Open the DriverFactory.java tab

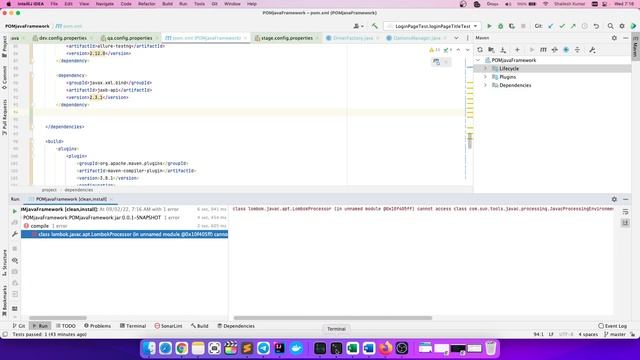click(353, 38)
